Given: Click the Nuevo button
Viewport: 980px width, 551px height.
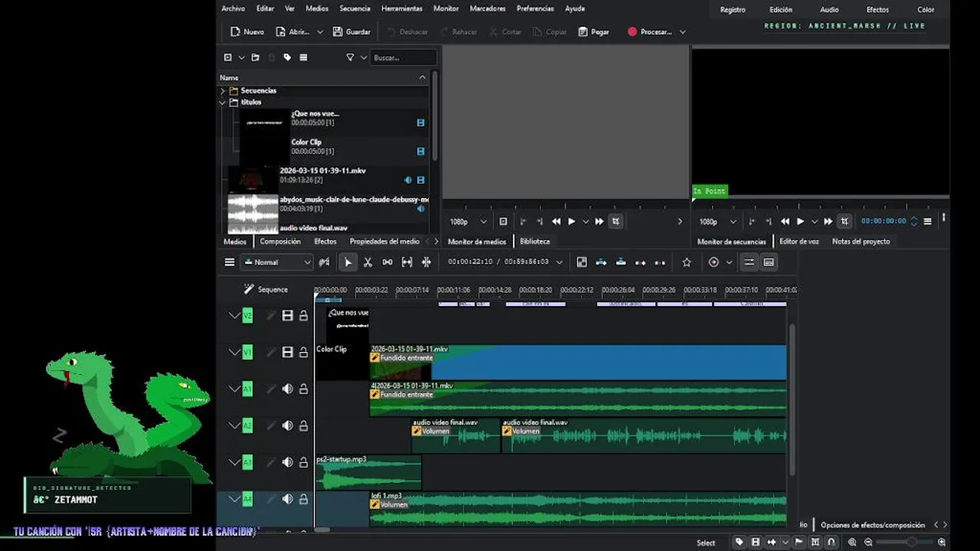Looking at the screenshot, I should (247, 32).
